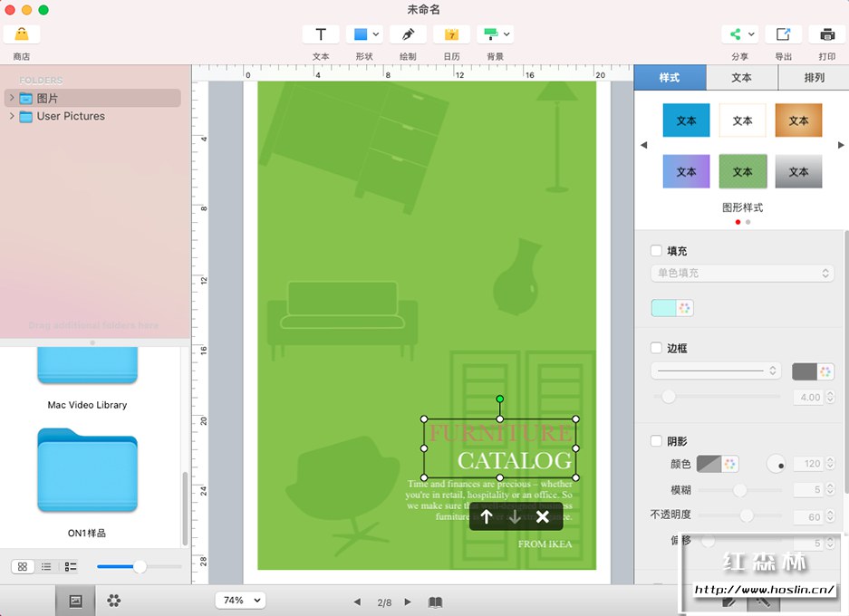Image resolution: width=849 pixels, height=616 pixels.
Task: Switch to the Style (样式) tab
Action: click(670, 77)
